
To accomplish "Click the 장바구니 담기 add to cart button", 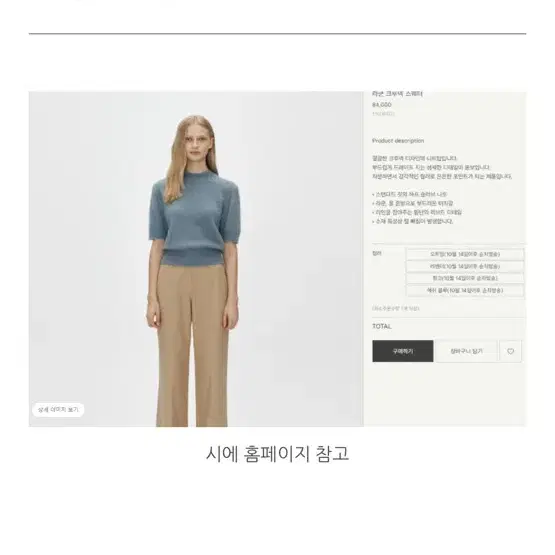I will 467,351.
